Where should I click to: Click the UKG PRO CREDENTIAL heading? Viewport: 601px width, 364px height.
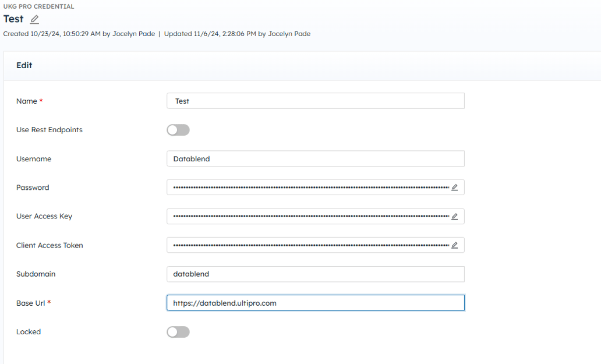(x=38, y=6)
